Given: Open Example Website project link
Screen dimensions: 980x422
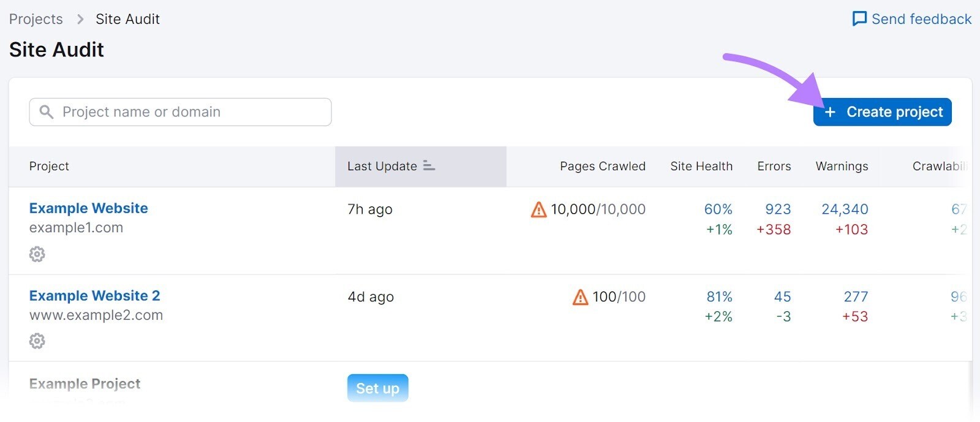Looking at the screenshot, I should [x=89, y=208].
